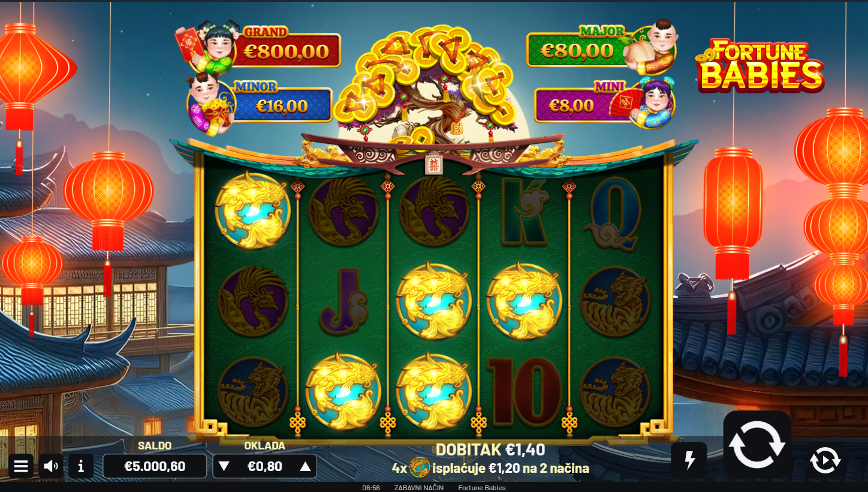
Task: Mute the game sound
Action: click(x=51, y=466)
